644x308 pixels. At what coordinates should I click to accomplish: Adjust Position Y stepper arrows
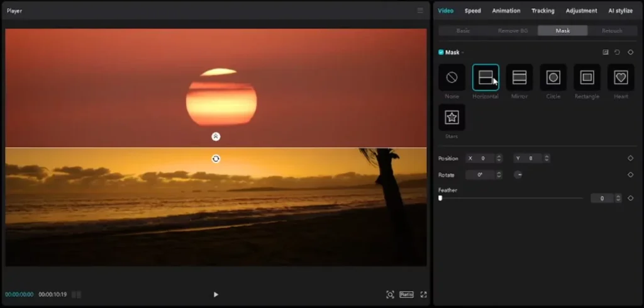pos(547,158)
